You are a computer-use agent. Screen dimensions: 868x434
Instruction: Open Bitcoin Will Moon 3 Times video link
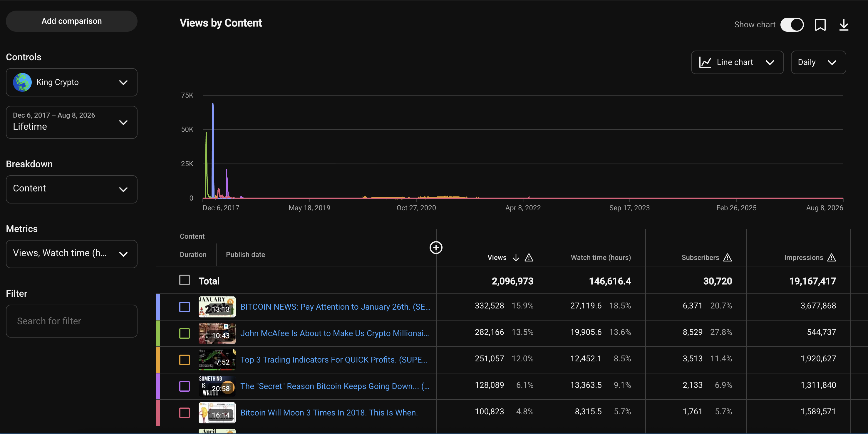[x=329, y=413]
